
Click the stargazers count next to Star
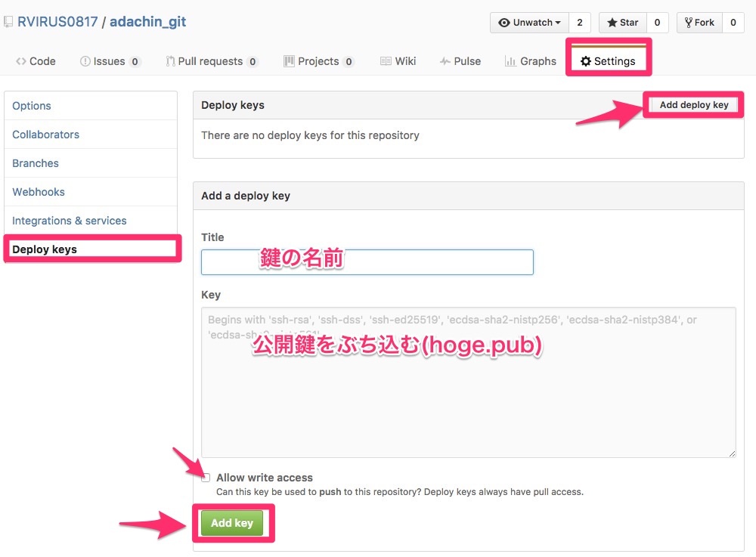click(657, 23)
